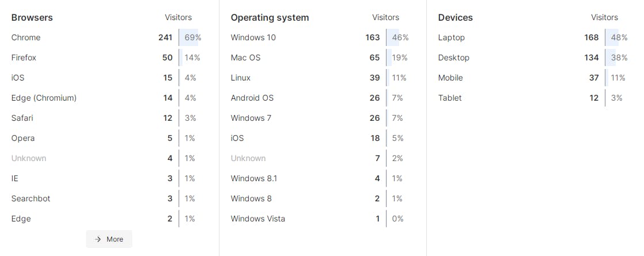Click the Browsers section heading
This screenshot has width=644, height=256.
coord(32,18)
